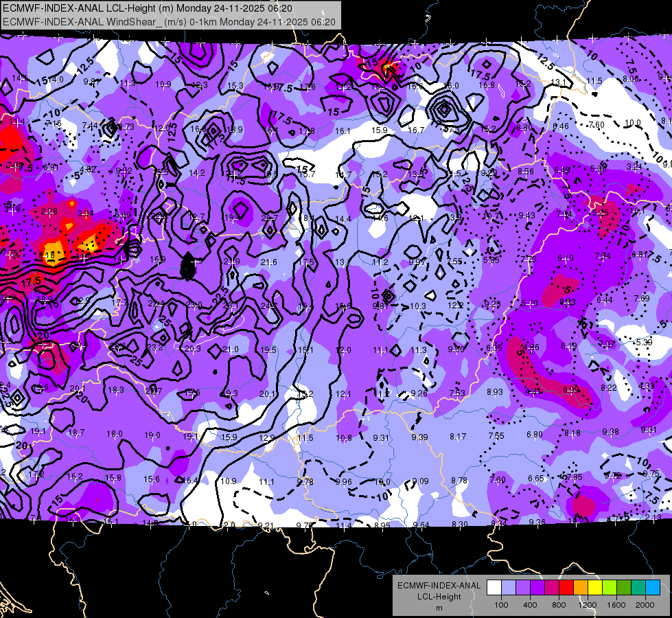
Task: Click the grid value 21.0
Action: pos(231,350)
